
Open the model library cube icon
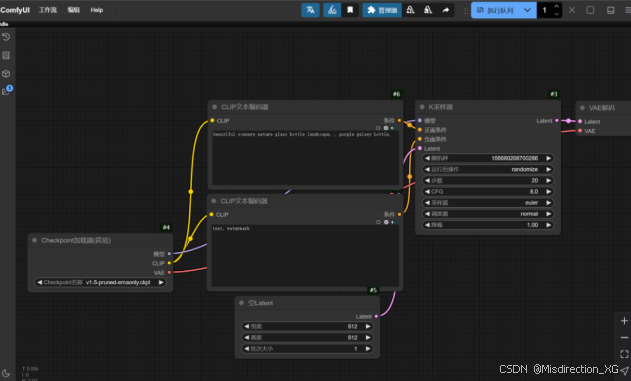[6, 74]
